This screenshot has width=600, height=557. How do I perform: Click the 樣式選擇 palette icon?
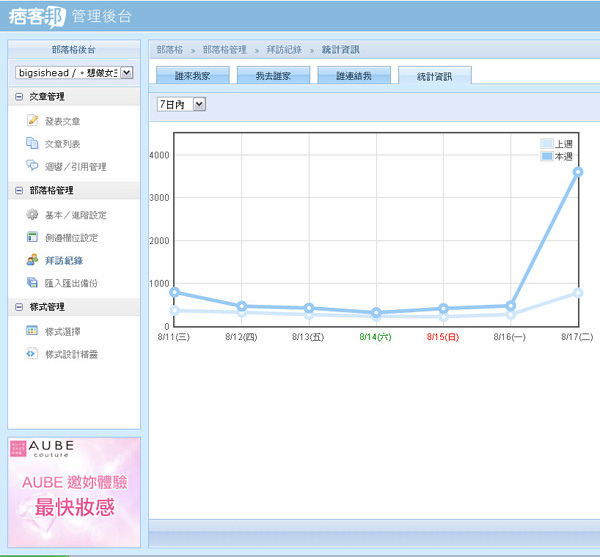pos(32,330)
